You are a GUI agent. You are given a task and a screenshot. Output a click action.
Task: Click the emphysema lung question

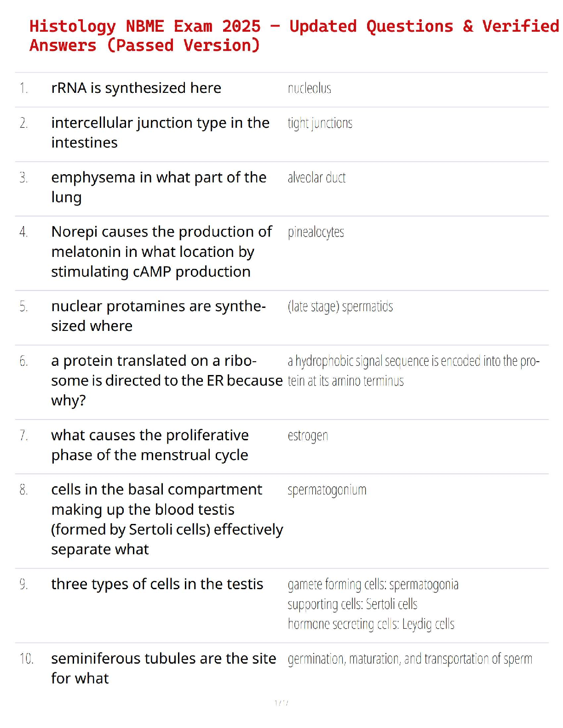[x=159, y=187]
